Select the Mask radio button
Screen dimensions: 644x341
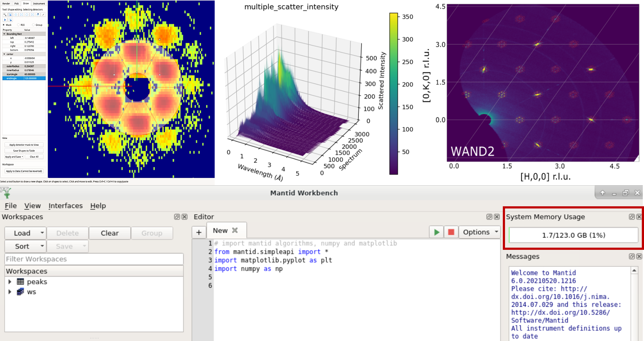(x=4, y=25)
